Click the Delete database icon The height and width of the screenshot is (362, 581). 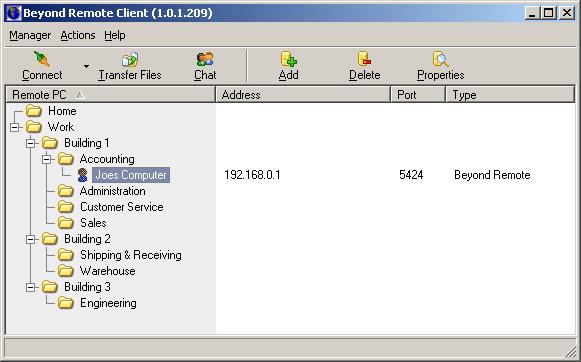[364, 59]
